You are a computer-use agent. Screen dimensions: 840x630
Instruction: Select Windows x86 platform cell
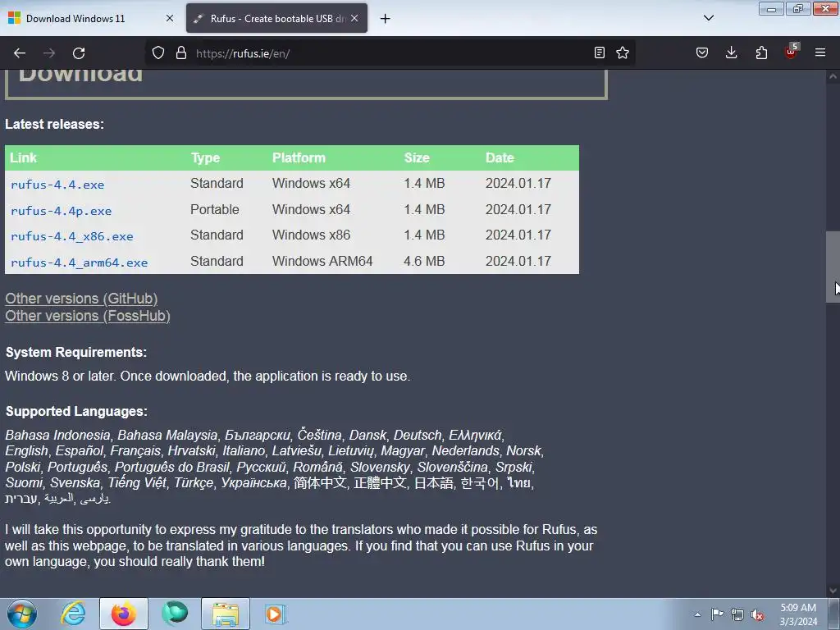tap(311, 235)
